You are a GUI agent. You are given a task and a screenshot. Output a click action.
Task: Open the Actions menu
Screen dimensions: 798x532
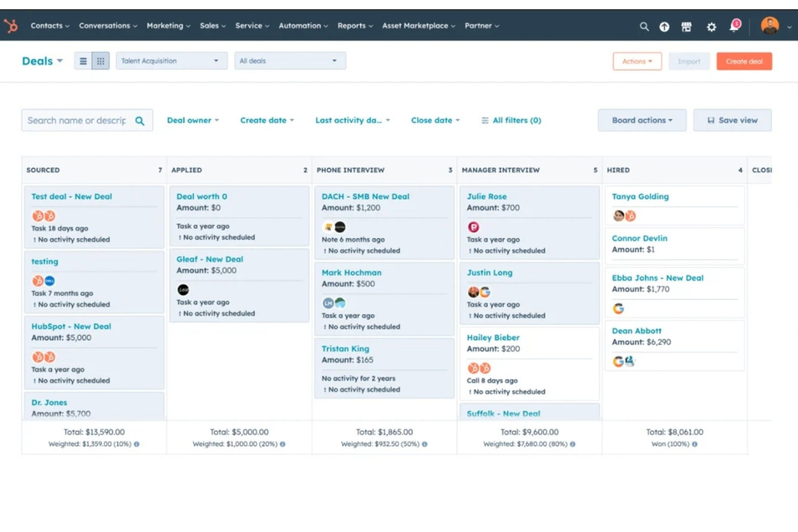click(637, 61)
